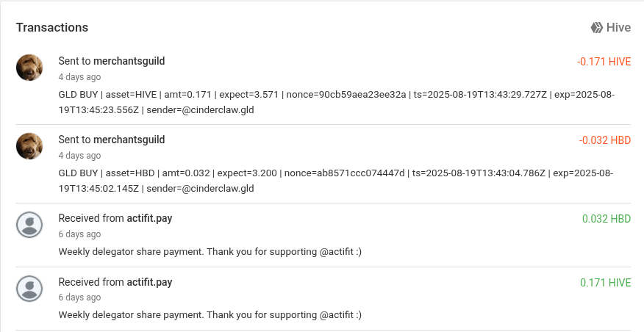This screenshot has width=644, height=332.
Task: Select the red -0.032 HBD amount
Action: 604,140
